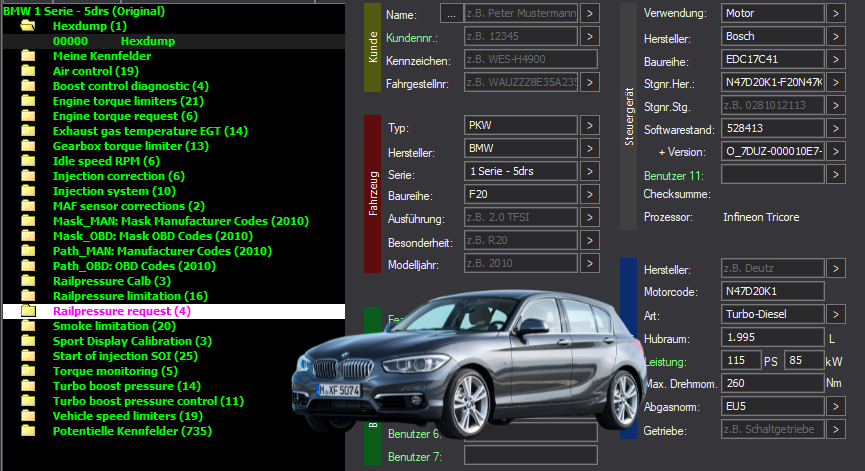Click the BMW 1 Serie - 5drs (Original) root
The height and width of the screenshot is (471, 865).
pyautogui.click(x=84, y=10)
